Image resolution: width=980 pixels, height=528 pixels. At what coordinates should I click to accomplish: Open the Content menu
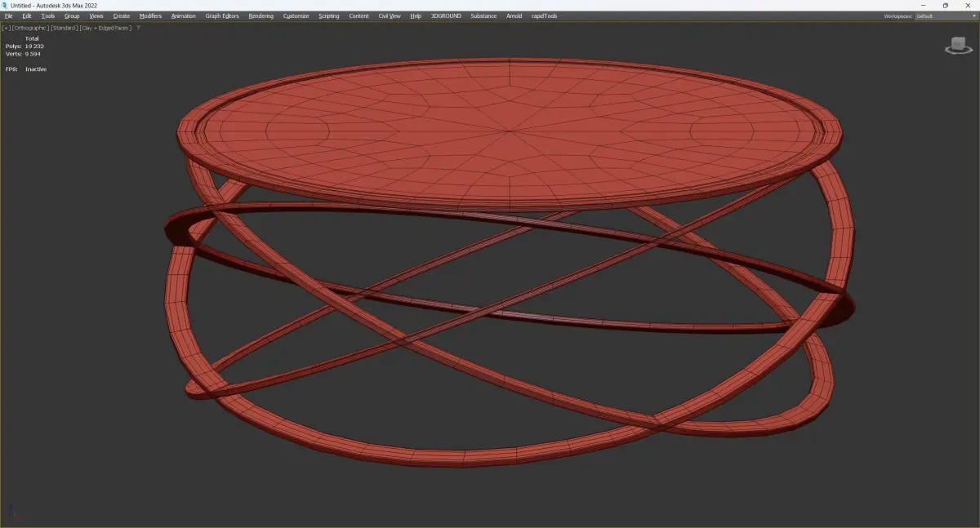(359, 16)
